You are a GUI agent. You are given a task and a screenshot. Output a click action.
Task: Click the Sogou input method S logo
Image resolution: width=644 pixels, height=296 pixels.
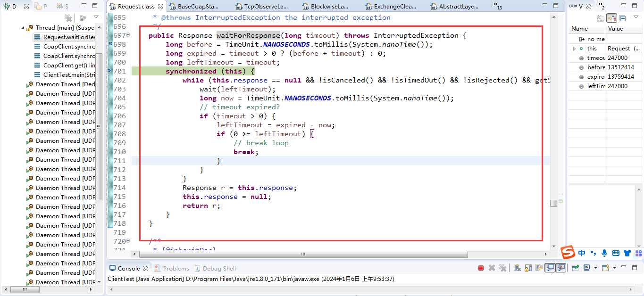pos(568,253)
